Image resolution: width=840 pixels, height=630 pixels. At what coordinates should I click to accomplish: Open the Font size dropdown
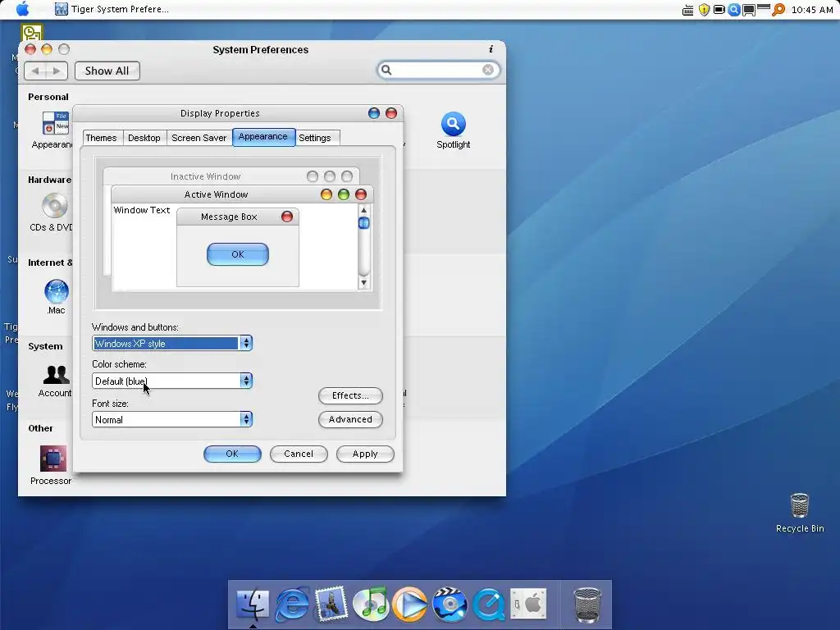coord(172,419)
